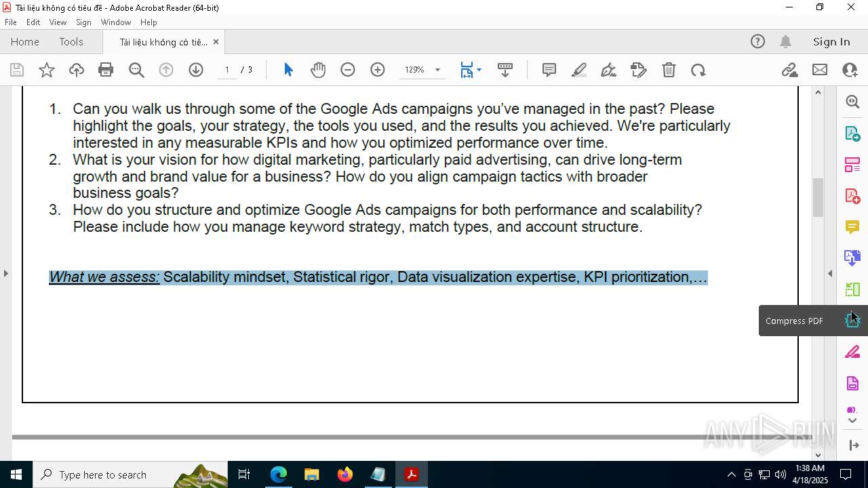Switch to the Tools tab
868x488 pixels.
coord(71,42)
